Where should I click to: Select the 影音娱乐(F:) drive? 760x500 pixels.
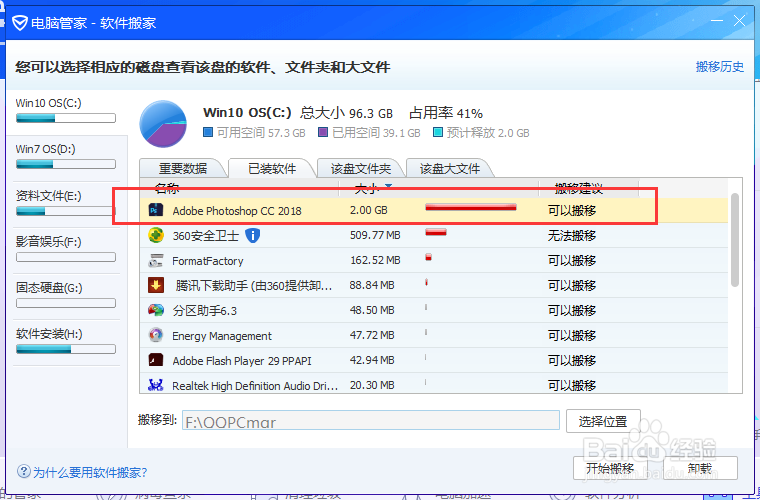tap(66, 249)
